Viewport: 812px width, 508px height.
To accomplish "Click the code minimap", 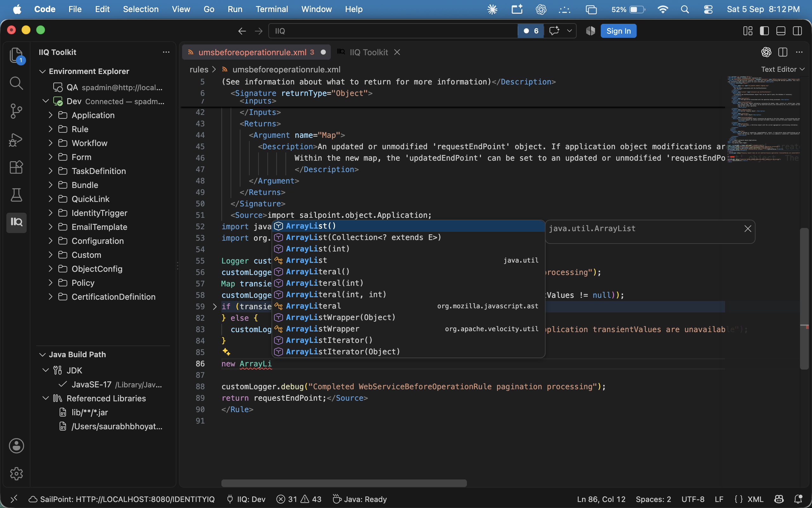I will coord(764,119).
